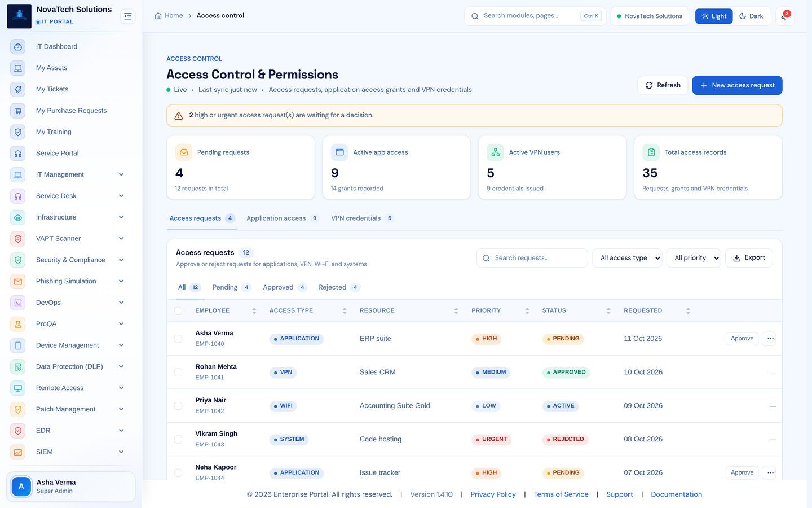This screenshot has height=508, width=812.
Task: Collapse the sidebar with the menu toggle icon
Action: [128, 16]
